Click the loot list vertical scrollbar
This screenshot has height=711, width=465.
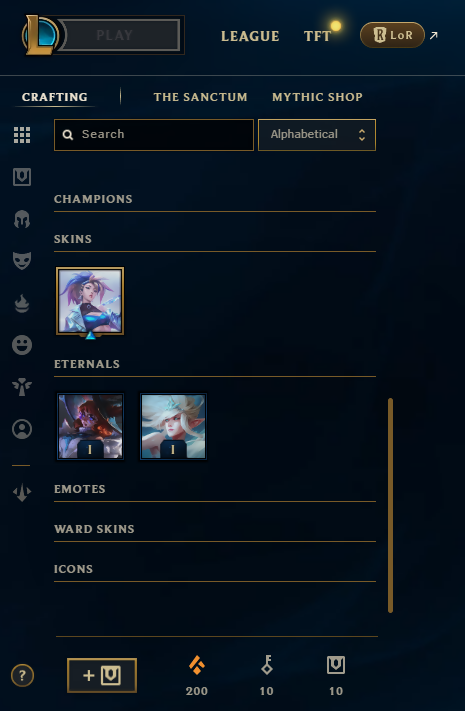390,505
